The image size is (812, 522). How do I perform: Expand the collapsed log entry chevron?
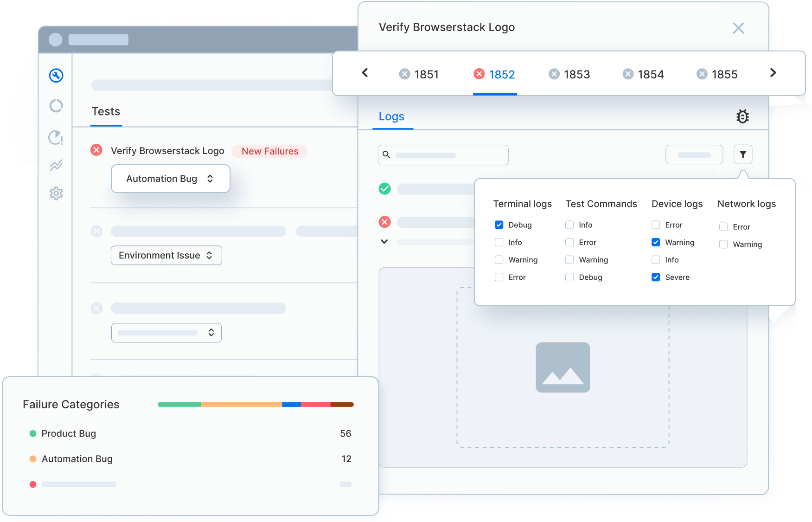click(x=384, y=242)
